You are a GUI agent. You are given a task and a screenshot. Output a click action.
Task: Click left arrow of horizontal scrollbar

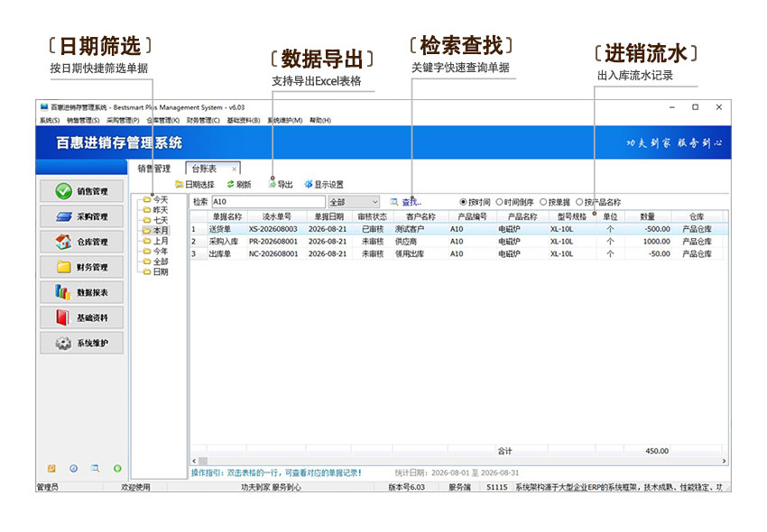[194, 461]
